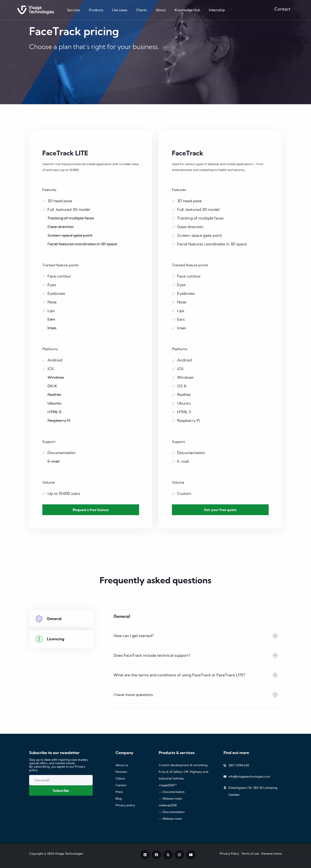
Task: Open the Visage Technologies LinkedIn page
Action: pyautogui.click(x=145, y=855)
